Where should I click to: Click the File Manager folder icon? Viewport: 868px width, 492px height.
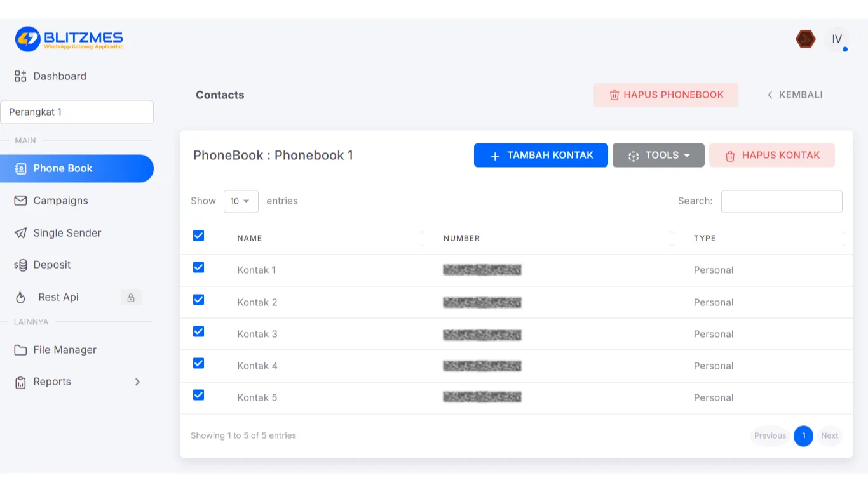pos(20,350)
